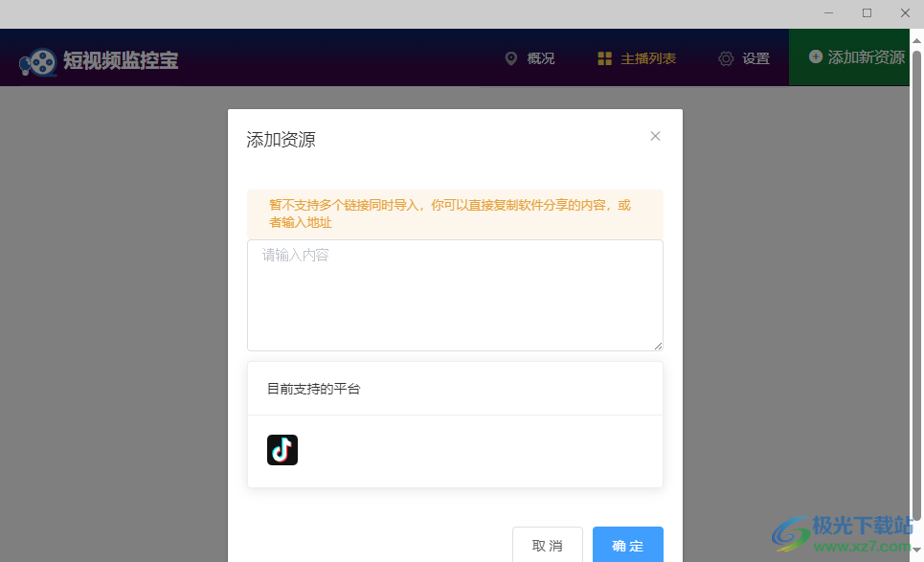Click the gear icon beside 设置
Image resolution: width=924 pixels, height=562 pixels.
(726, 59)
